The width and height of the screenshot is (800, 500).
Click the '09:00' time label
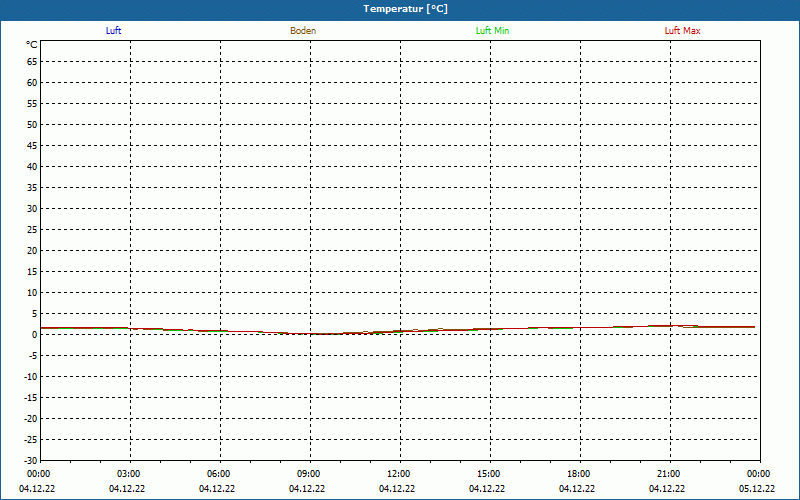[x=309, y=474]
